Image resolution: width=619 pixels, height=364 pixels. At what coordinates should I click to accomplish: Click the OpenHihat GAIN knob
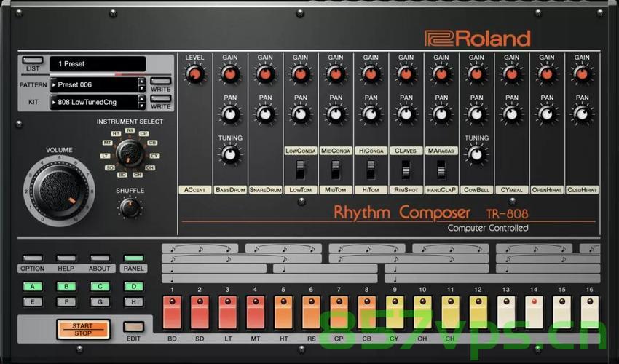pyautogui.click(x=547, y=74)
